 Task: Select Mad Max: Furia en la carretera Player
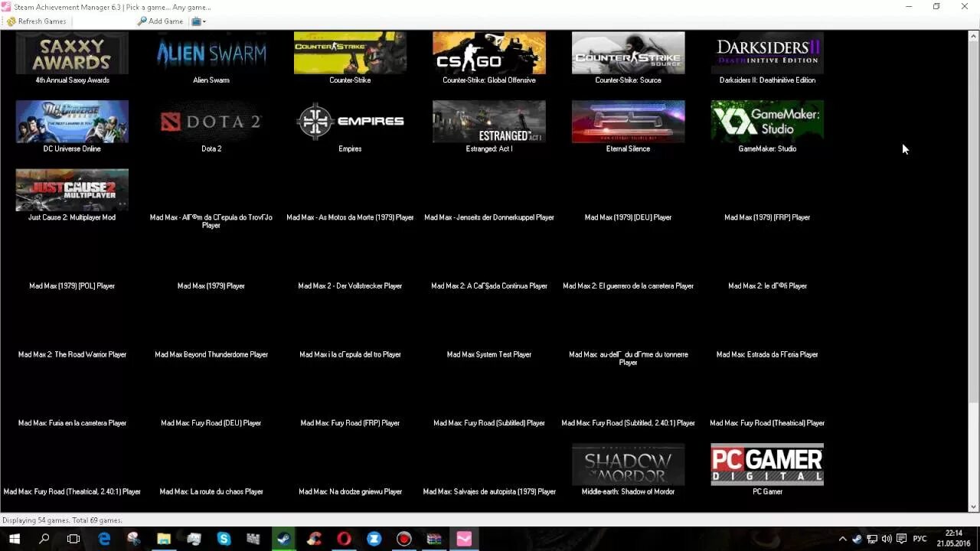coord(72,423)
